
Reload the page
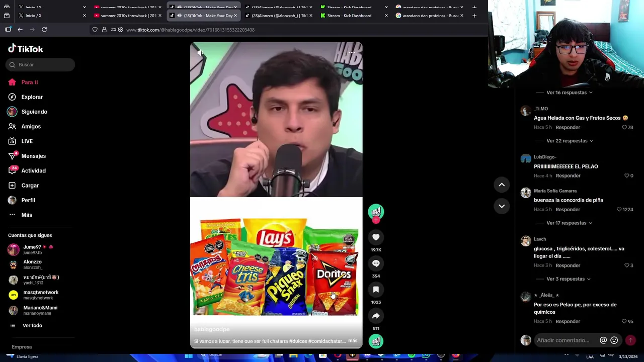(x=44, y=30)
